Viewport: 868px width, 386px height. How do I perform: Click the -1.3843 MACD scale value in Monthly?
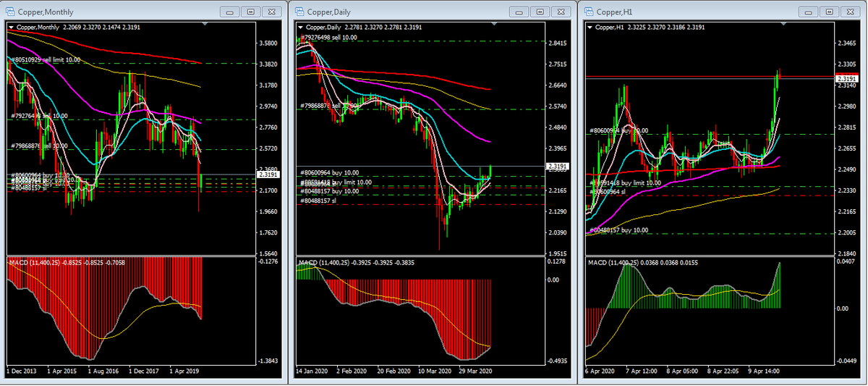[268, 360]
